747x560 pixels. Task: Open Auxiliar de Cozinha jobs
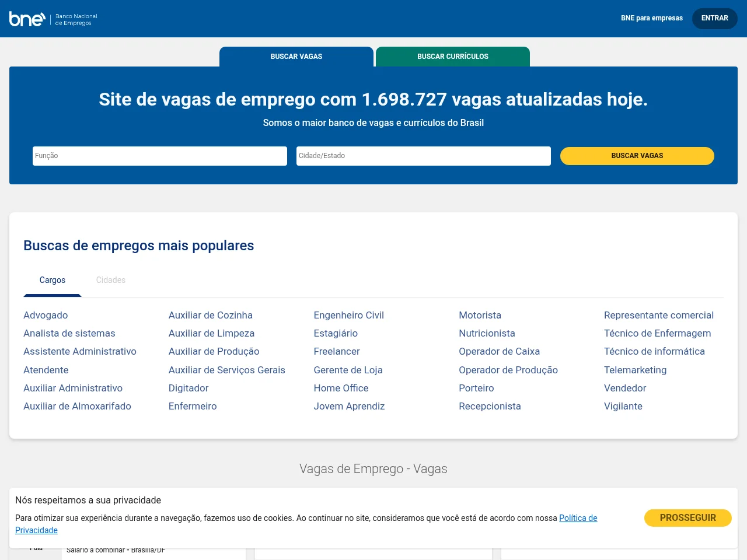pyautogui.click(x=211, y=315)
